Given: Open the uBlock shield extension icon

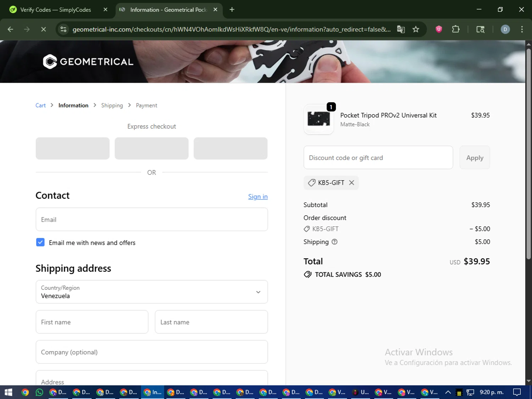Looking at the screenshot, I should (x=439, y=29).
